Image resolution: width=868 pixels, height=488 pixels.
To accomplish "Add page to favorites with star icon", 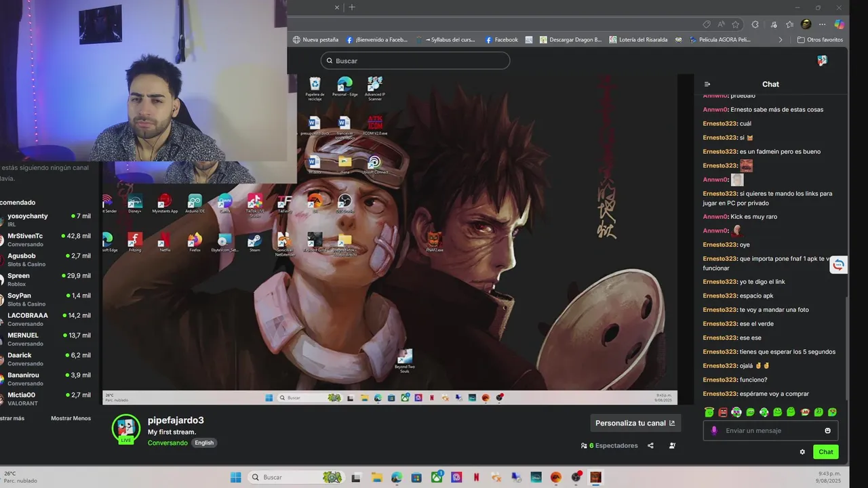I will (735, 24).
